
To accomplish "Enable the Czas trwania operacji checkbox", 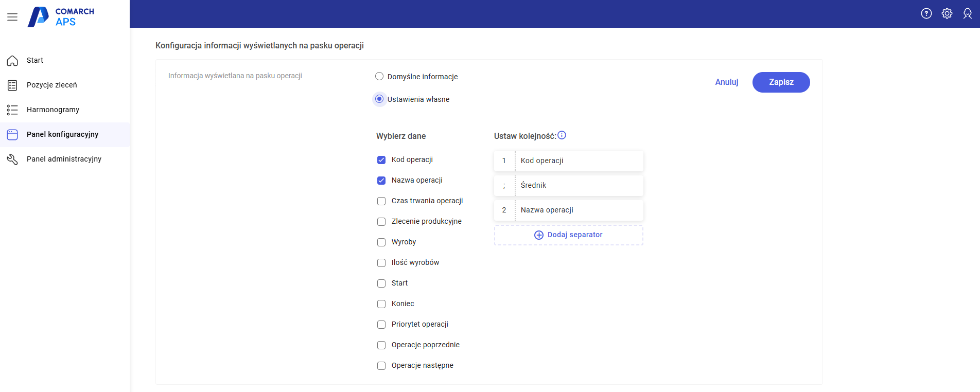I will pyautogui.click(x=381, y=201).
